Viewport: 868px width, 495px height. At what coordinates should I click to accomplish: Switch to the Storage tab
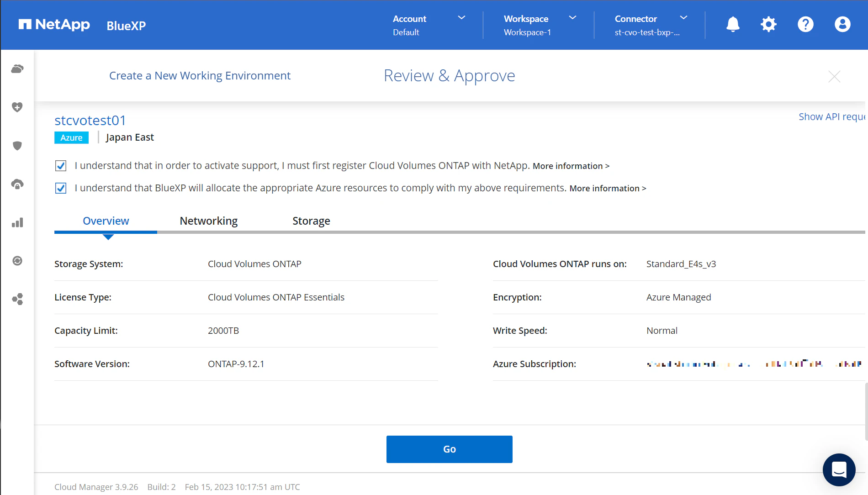311,221
